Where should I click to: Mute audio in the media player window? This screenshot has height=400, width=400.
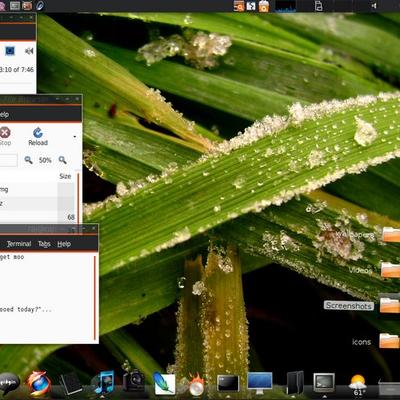coord(29,51)
